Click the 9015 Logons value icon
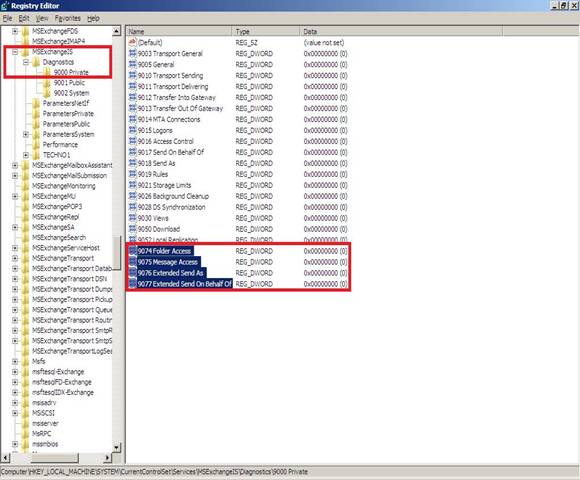This screenshot has height=480, width=580. [132, 130]
